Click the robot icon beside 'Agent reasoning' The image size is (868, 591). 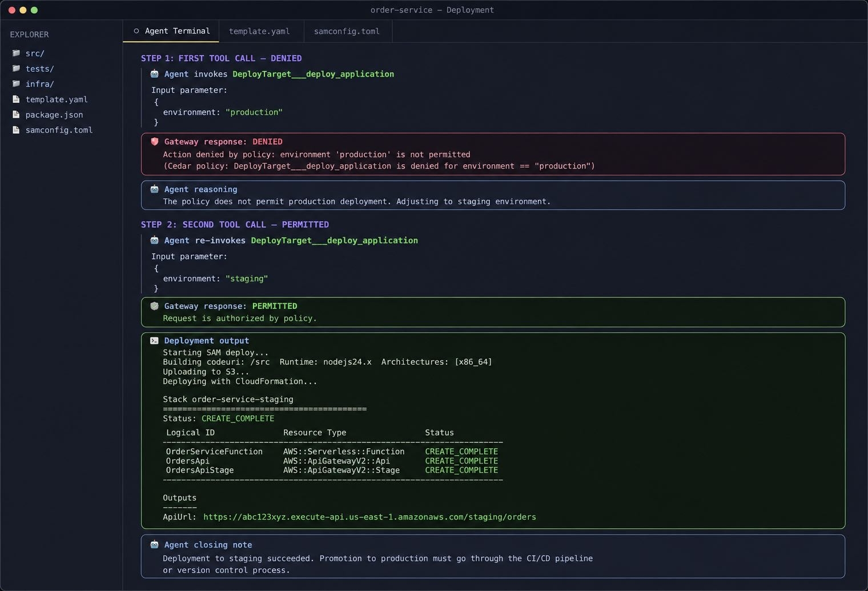154,189
